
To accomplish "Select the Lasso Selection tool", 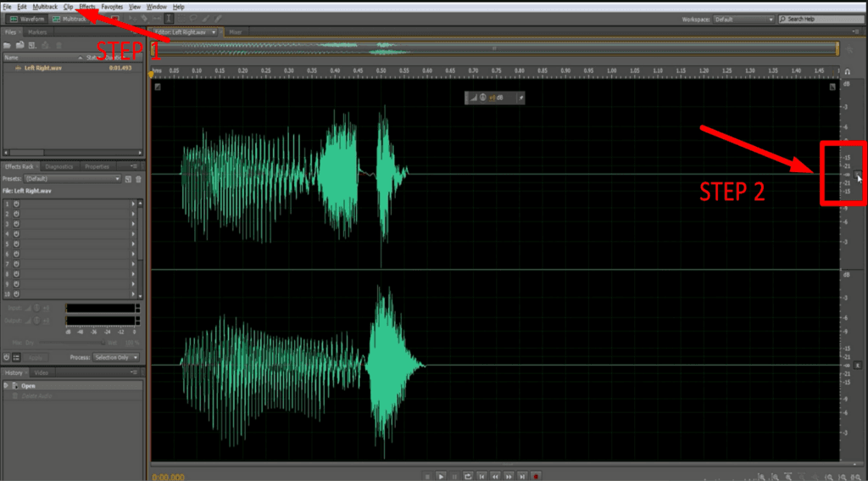I will tap(193, 19).
